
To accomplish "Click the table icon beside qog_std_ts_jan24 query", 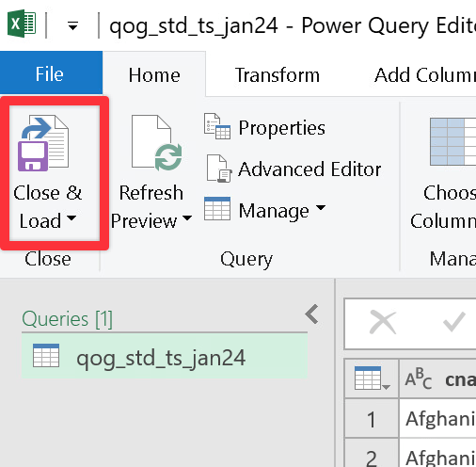I will pyautogui.click(x=46, y=355).
